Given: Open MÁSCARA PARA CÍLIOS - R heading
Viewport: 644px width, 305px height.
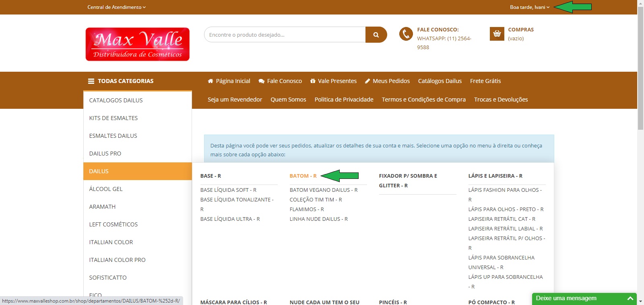Looking at the screenshot, I should pos(234,302).
